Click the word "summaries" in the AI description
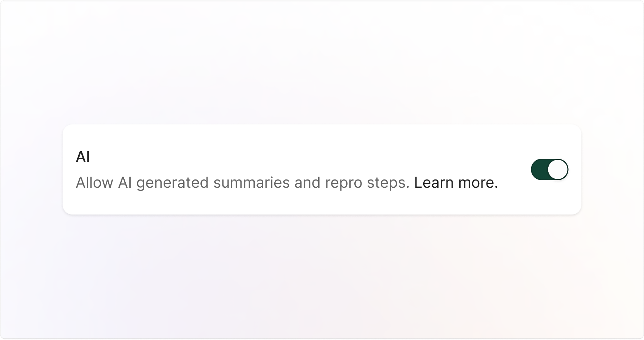The image size is (644, 340). coord(251,183)
